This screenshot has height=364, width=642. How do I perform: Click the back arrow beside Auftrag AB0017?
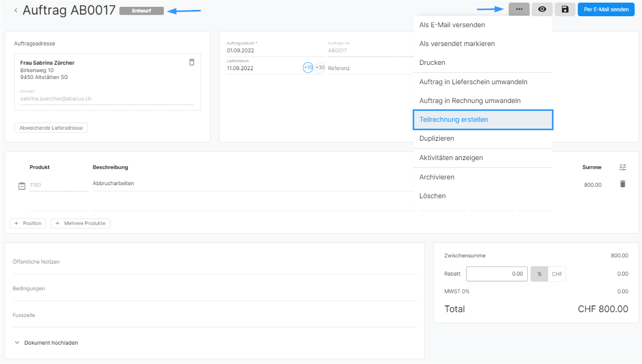click(16, 10)
